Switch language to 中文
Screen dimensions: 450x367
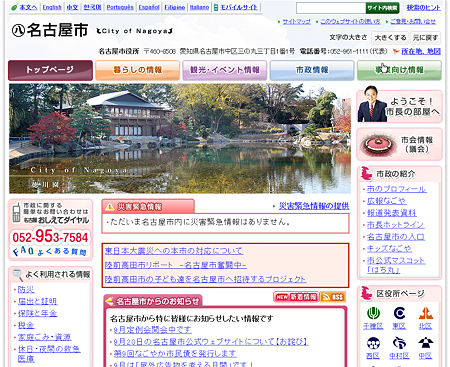pos(72,7)
